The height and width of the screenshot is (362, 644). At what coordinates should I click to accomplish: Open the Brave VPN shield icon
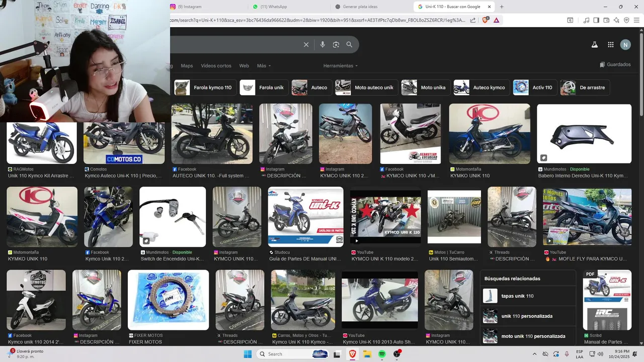point(626,20)
